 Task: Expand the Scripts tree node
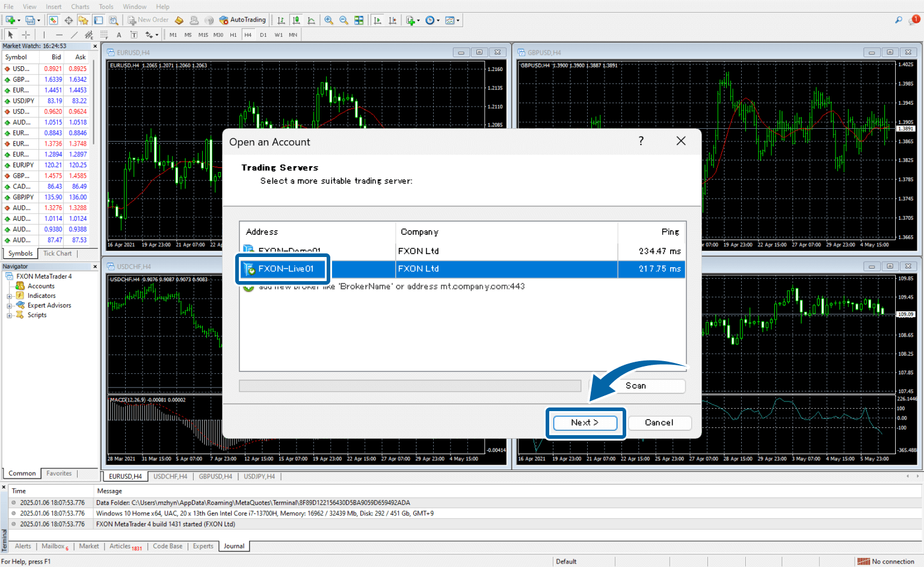[9, 315]
